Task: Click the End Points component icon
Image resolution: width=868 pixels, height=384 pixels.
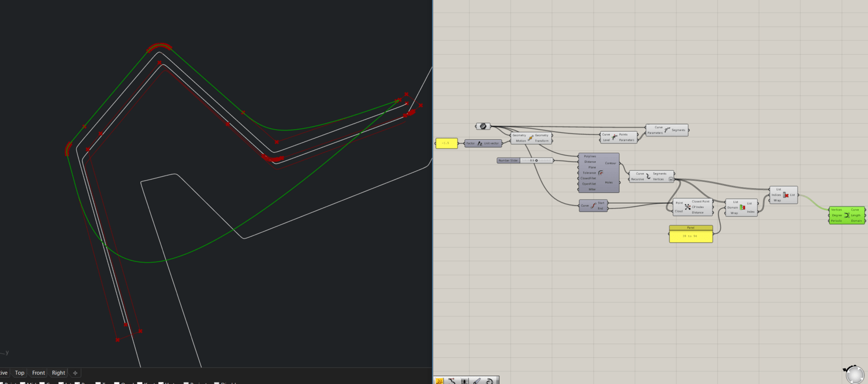Action: pyautogui.click(x=594, y=205)
